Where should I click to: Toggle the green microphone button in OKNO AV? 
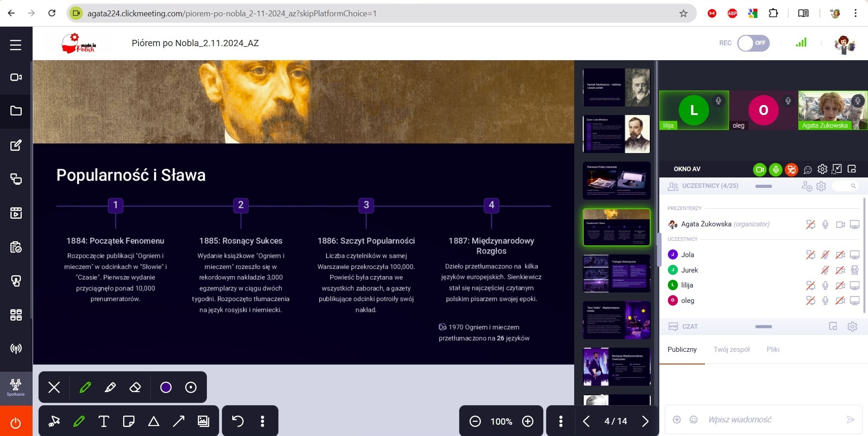tap(776, 170)
